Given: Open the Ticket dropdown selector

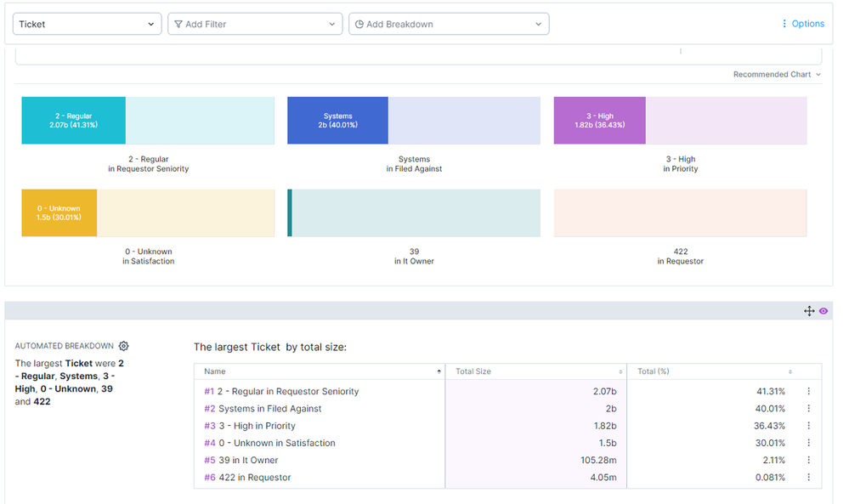Looking at the screenshot, I should (x=88, y=25).
